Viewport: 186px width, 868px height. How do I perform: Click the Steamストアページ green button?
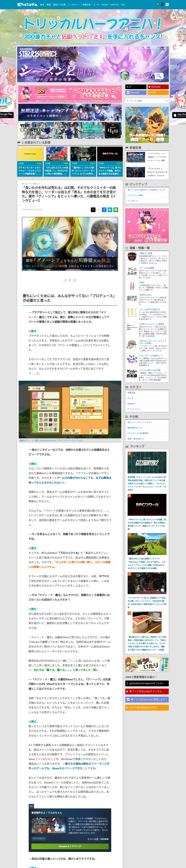[x=70, y=846]
